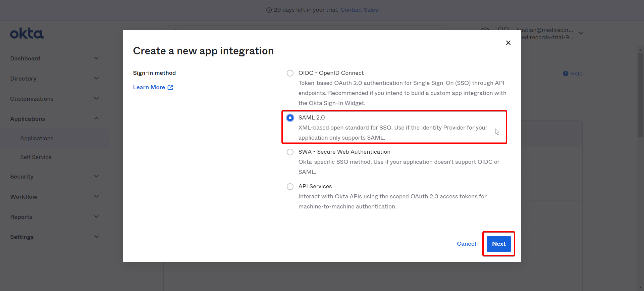The image size is (644, 291).
Task: Collapse the Applications menu chevron
Action: (97, 118)
